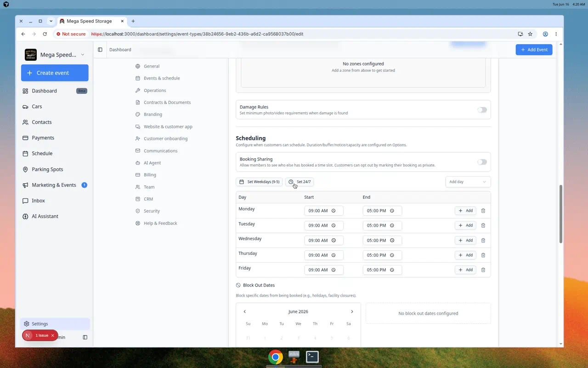The image size is (588, 368).
Task: Open Cars in the sidebar
Action: pos(55,106)
